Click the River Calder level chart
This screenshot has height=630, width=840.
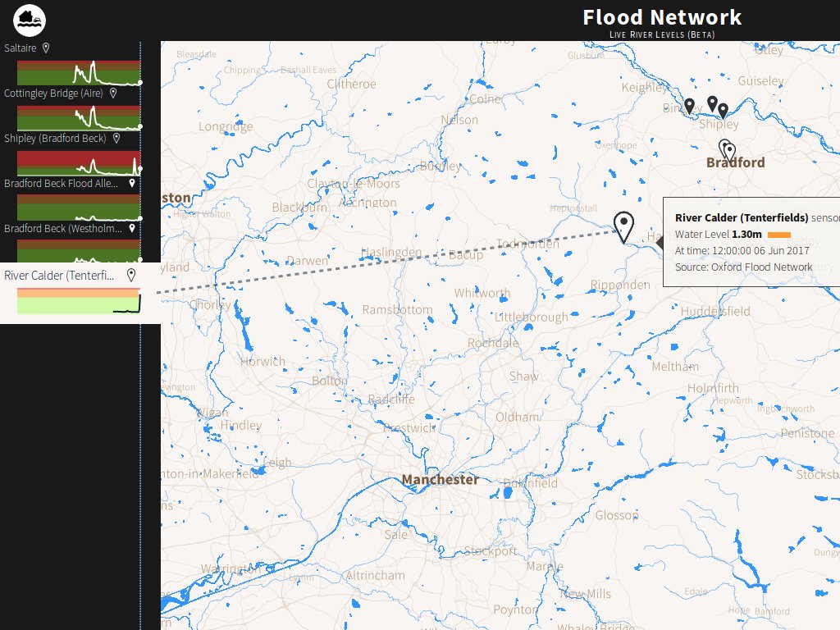click(x=79, y=301)
